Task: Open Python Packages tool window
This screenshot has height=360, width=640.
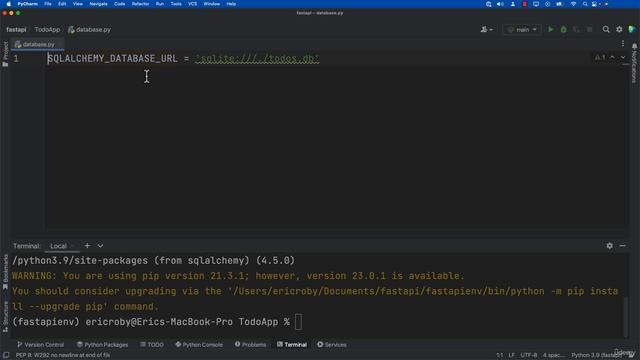Action: click(x=102, y=344)
